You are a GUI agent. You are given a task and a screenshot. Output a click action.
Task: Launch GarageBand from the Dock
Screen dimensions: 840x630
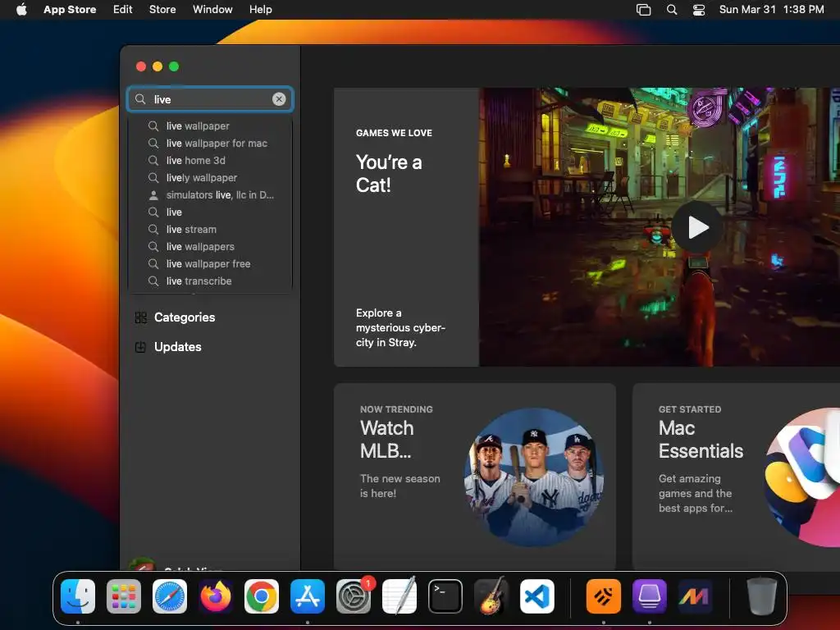491,596
